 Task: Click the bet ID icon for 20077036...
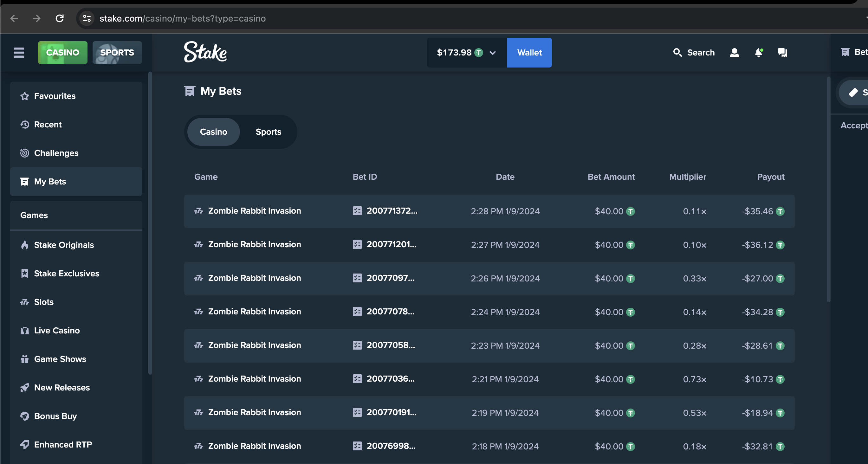[357, 379]
